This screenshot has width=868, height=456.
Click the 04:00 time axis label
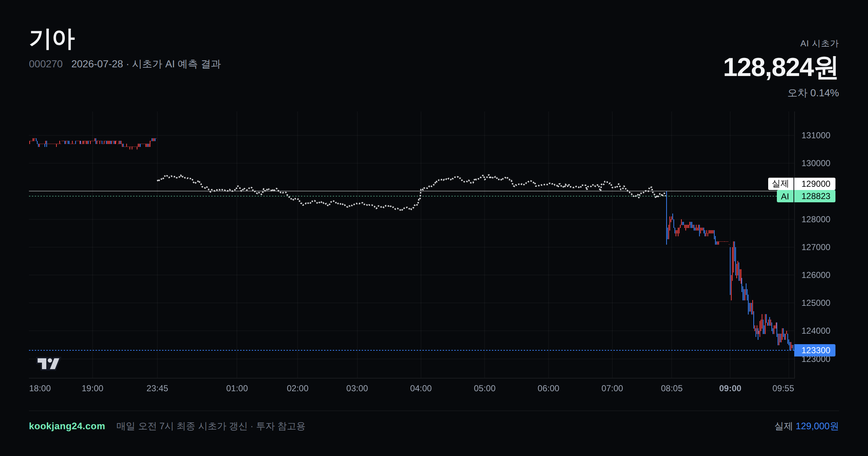[421, 388]
